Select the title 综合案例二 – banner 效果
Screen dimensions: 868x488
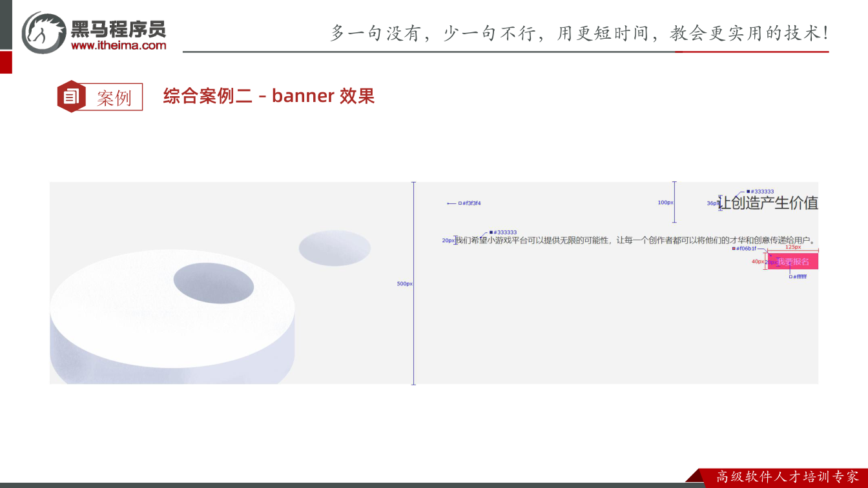click(x=269, y=96)
